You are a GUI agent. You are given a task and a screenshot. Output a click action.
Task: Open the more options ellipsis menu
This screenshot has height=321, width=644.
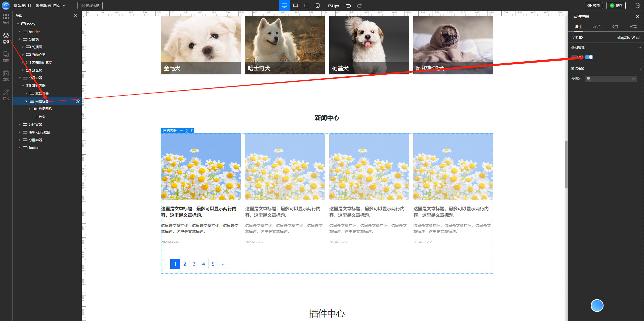[x=637, y=6]
